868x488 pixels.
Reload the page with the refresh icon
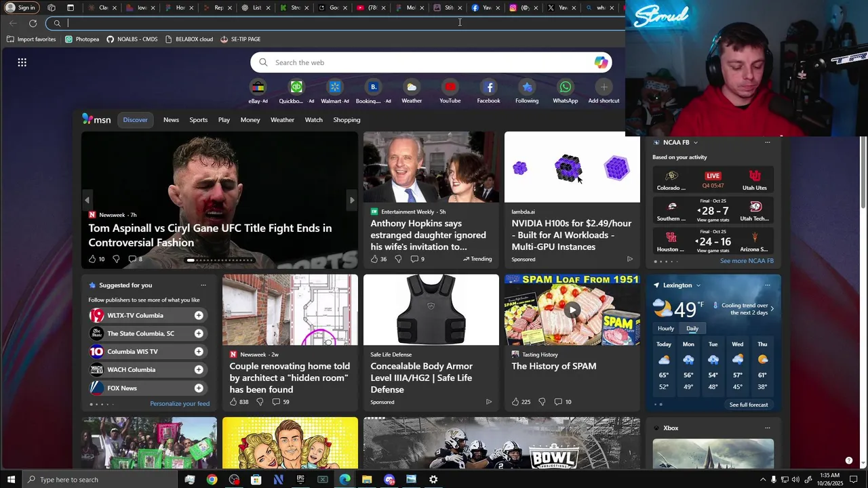[33, 23]
